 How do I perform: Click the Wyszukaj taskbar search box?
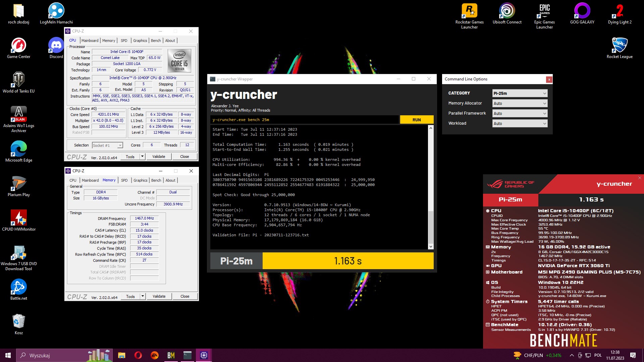pos(65,355)
